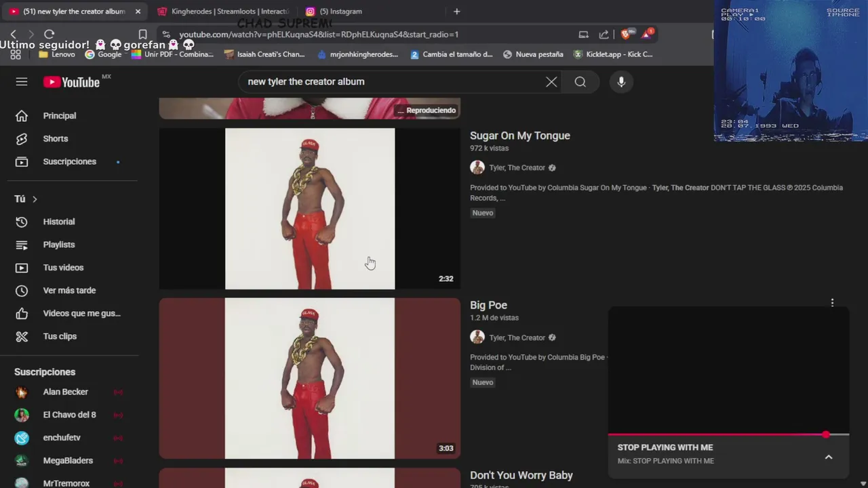
Task: Click the Tyler, The Creator avatar under Sugar On My Tongue
Action: (477, 167)
